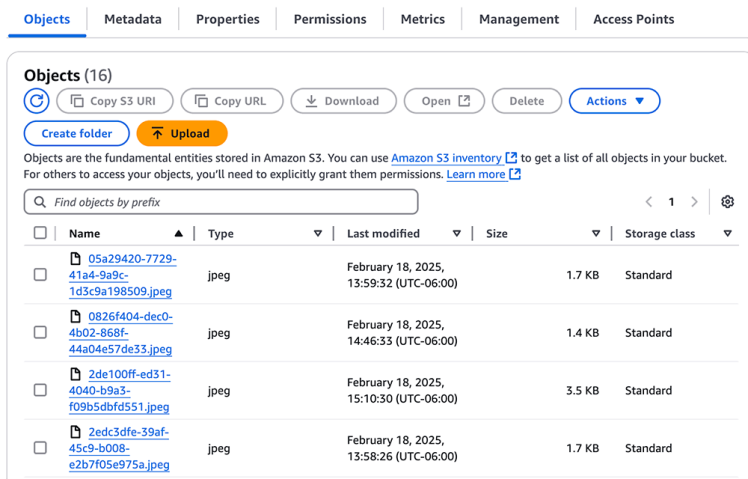Switch to the Permissions tab
This screenshot has height=479, width=748.
click(x=330, y=19)
